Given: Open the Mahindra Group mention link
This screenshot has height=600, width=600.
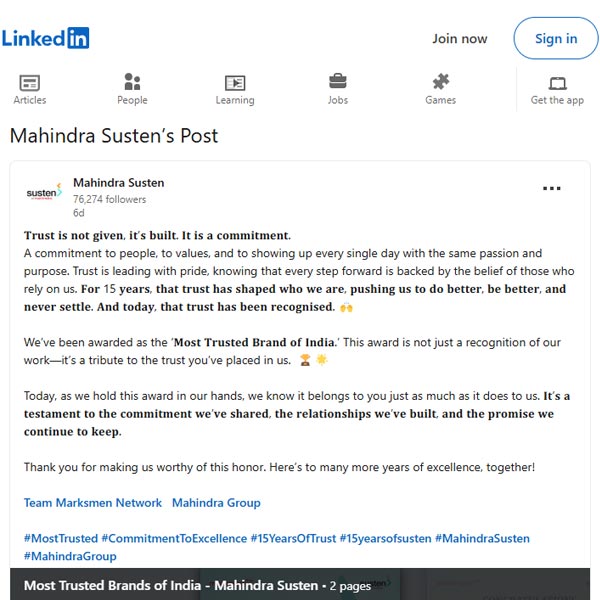Looking at the screenshot, I should 216,502.
